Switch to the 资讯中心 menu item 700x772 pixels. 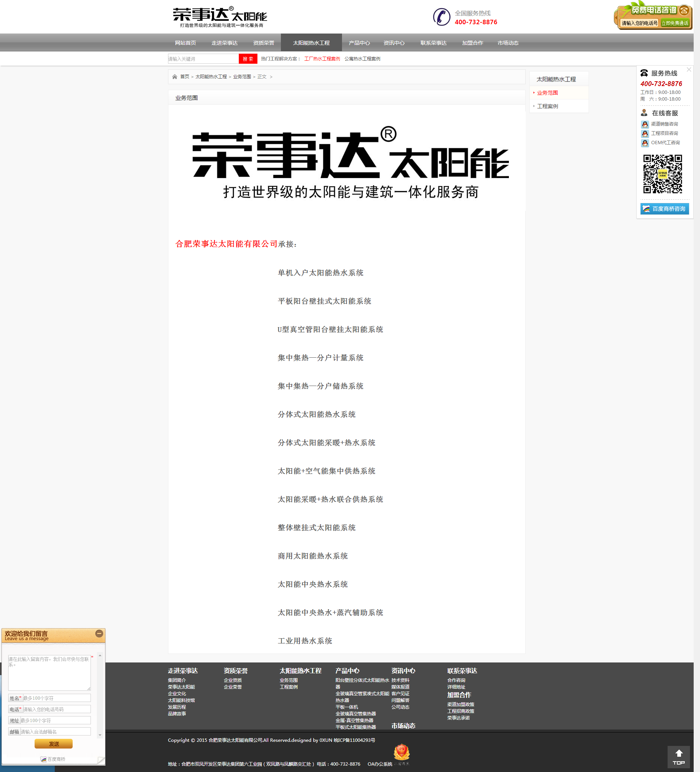pos(395,42)
